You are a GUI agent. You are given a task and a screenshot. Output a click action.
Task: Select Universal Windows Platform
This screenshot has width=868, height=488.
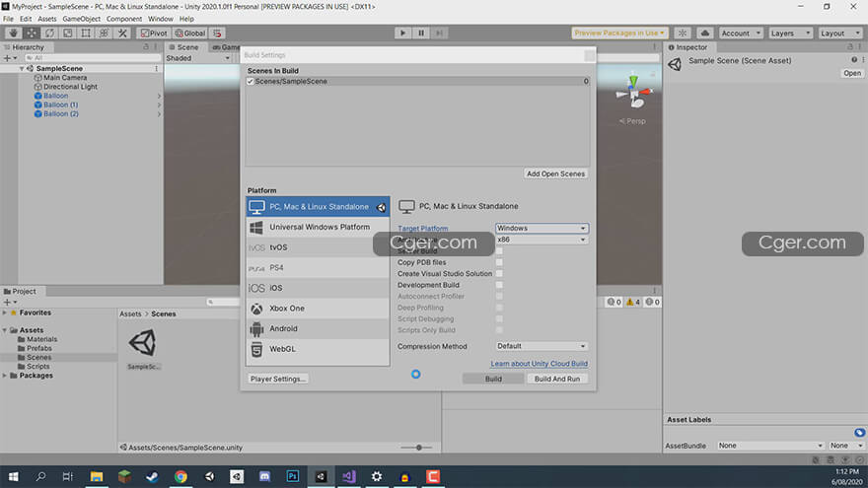pos(318,227)
